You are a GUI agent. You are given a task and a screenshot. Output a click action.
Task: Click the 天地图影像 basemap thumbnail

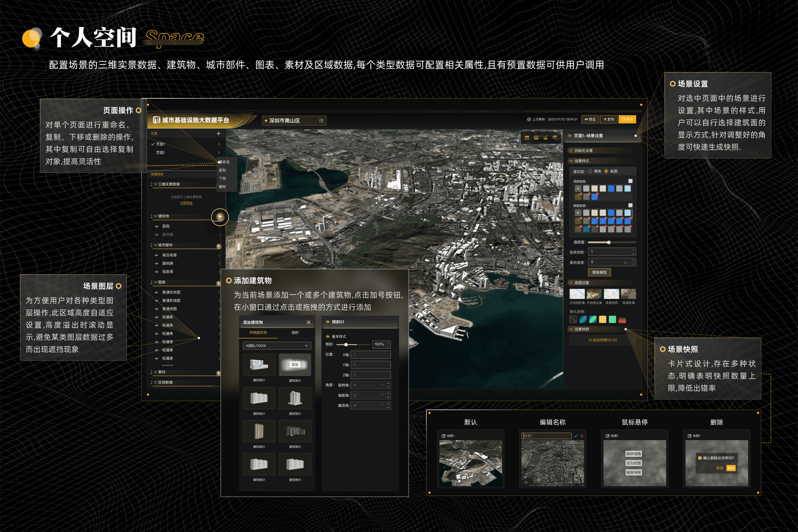577,294
